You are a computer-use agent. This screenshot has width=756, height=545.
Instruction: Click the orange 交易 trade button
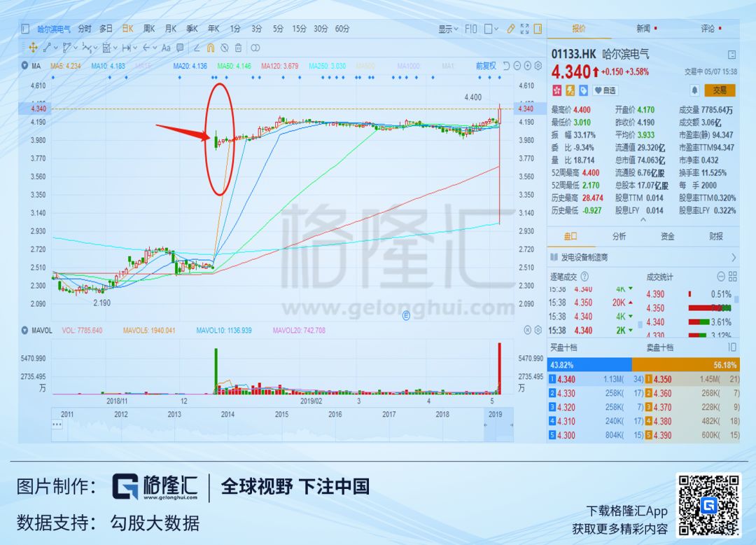[x=720, y=90]
